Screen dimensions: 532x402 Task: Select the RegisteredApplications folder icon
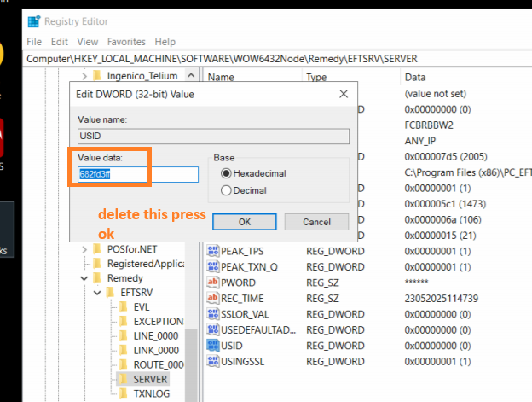coord(96,263)
